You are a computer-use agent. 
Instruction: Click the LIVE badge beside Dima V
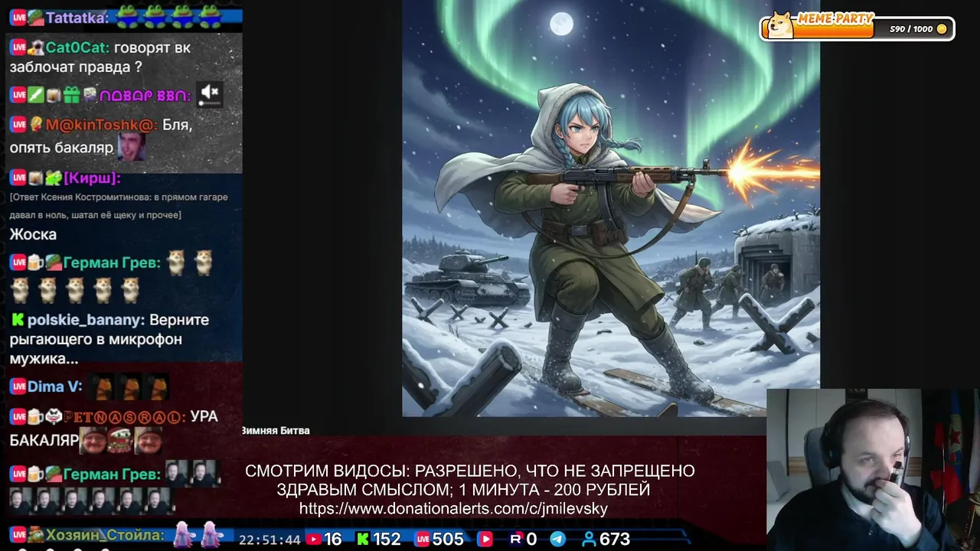click(18, 386)
